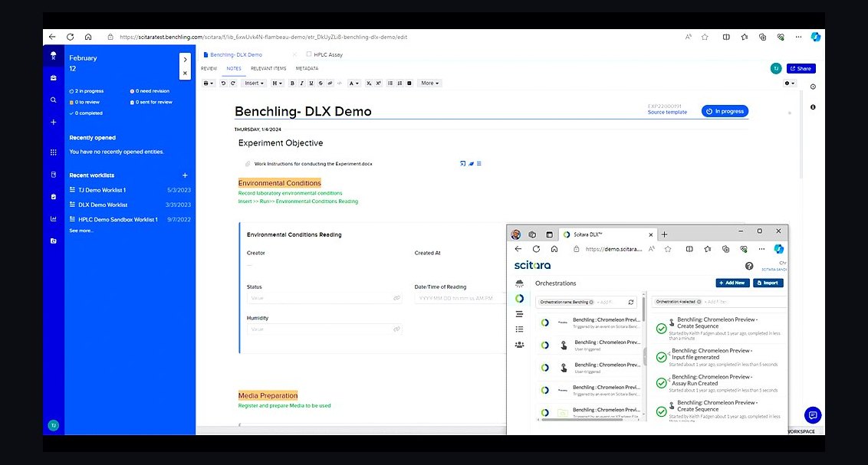Redo edit in notes toolbar
868x465 pixels.
pos(233,83)
